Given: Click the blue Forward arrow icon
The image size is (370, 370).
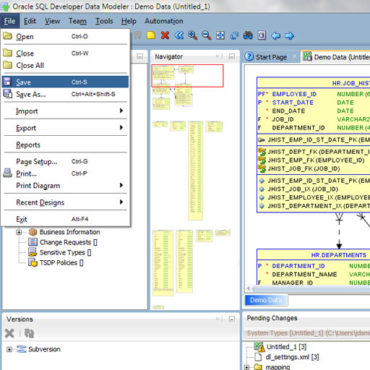Looking at the screenshot, I should 289,35.
